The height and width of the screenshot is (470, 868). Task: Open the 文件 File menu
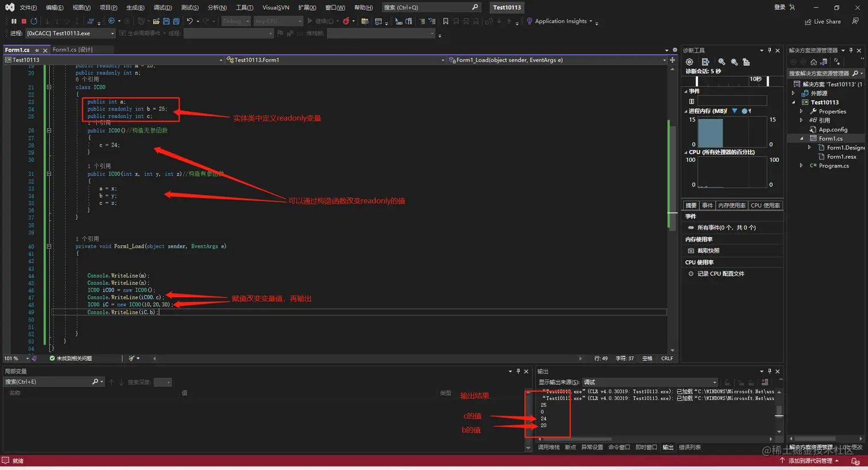(x=28, y=7)
